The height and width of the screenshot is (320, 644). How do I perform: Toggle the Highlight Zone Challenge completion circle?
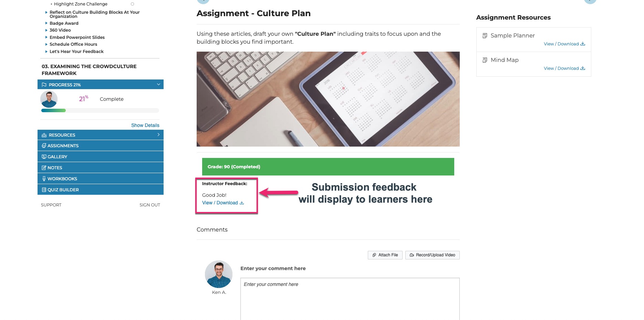pyautogui.click(x=132, y=4)
